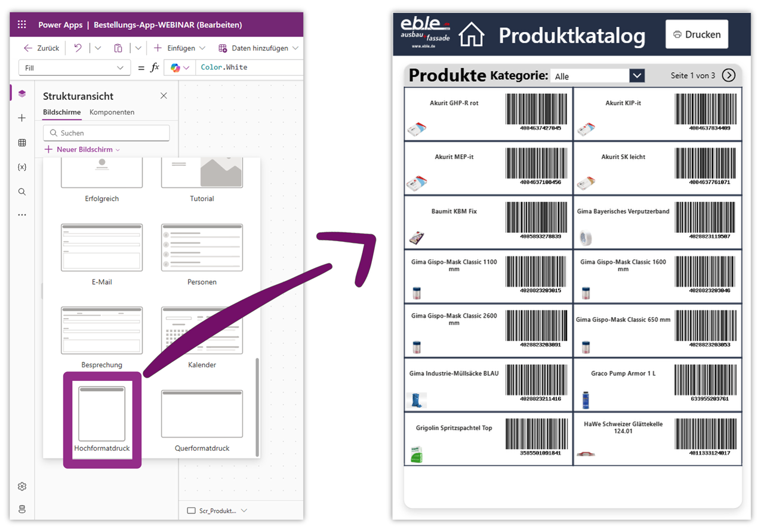Screen dimensions: 764x532
Task: Click the Graco Pump Armor 1 L image
Action: click(586, 399)
